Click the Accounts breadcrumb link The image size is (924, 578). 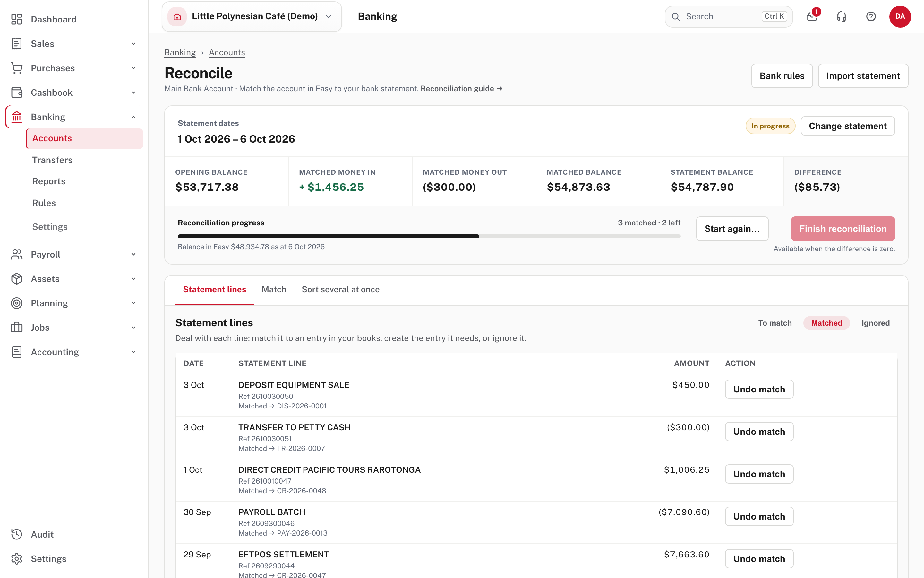click(x=227, y=52)
